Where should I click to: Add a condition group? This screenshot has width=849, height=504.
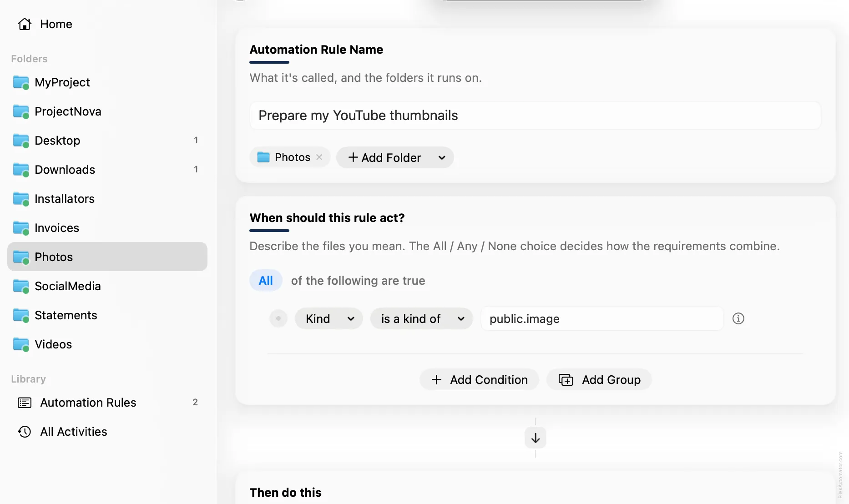[599, 379]
